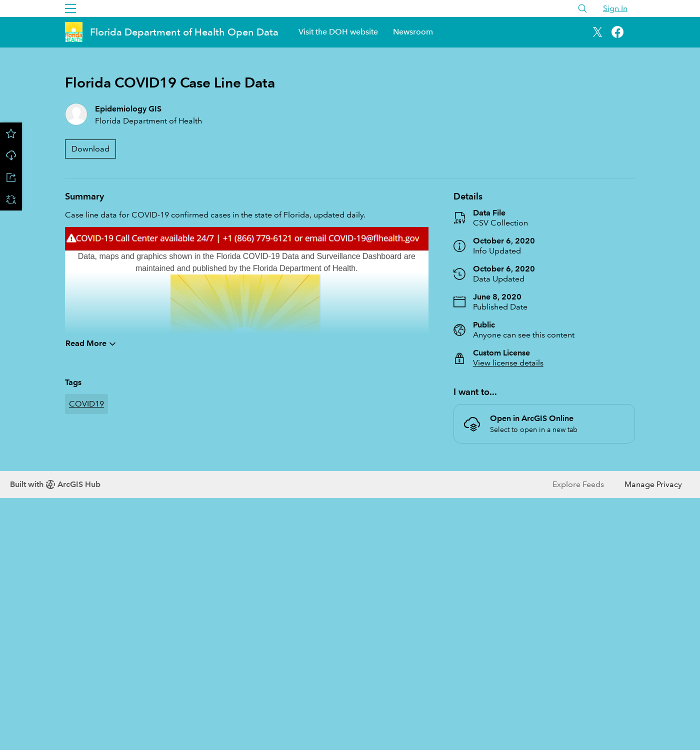
Task: Open View license details link
Action: click(508, 363)
